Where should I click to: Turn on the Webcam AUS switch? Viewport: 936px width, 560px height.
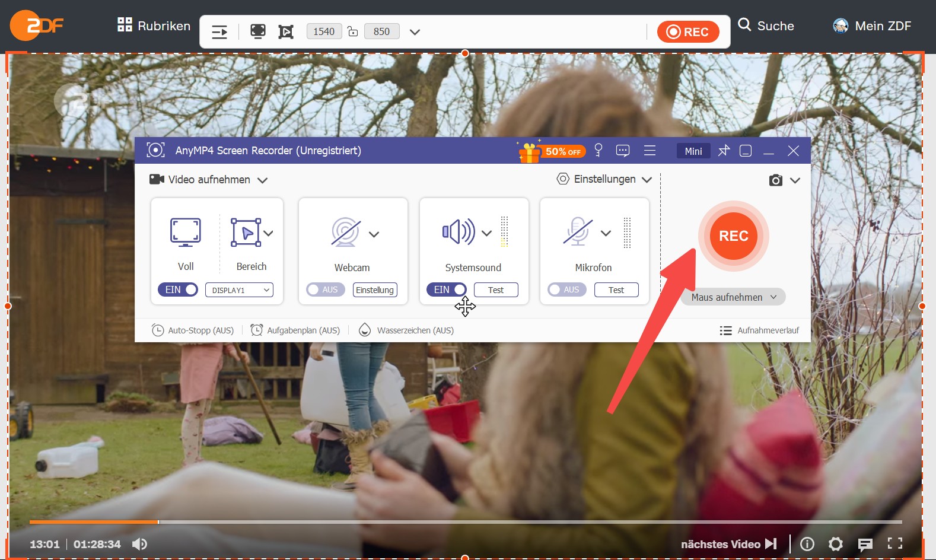(x=325, y=289)
